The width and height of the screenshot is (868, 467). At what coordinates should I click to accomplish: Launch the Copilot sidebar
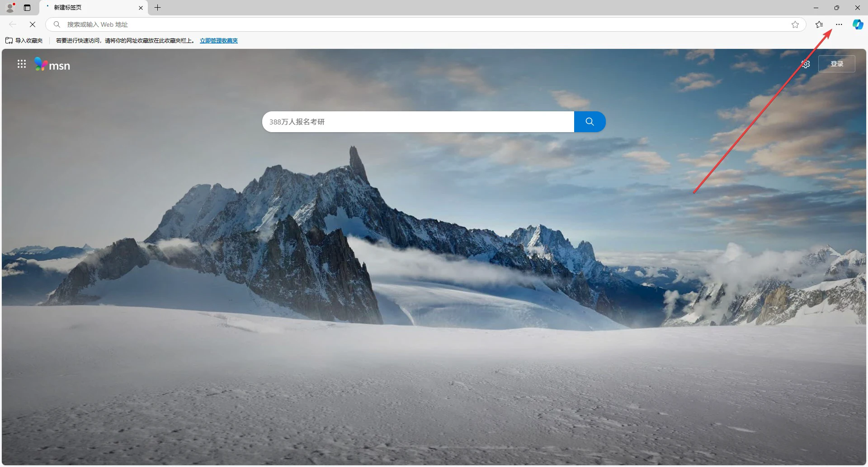click(x=858, y=24)
